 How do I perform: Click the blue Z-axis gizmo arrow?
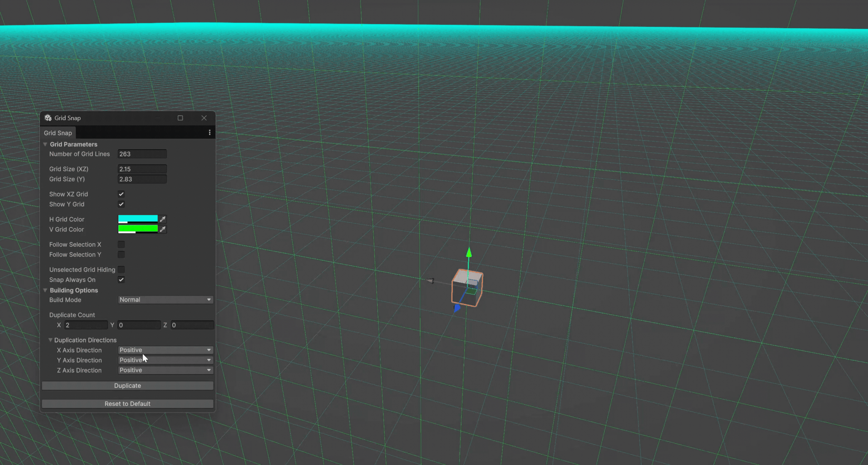pos(457,308)
